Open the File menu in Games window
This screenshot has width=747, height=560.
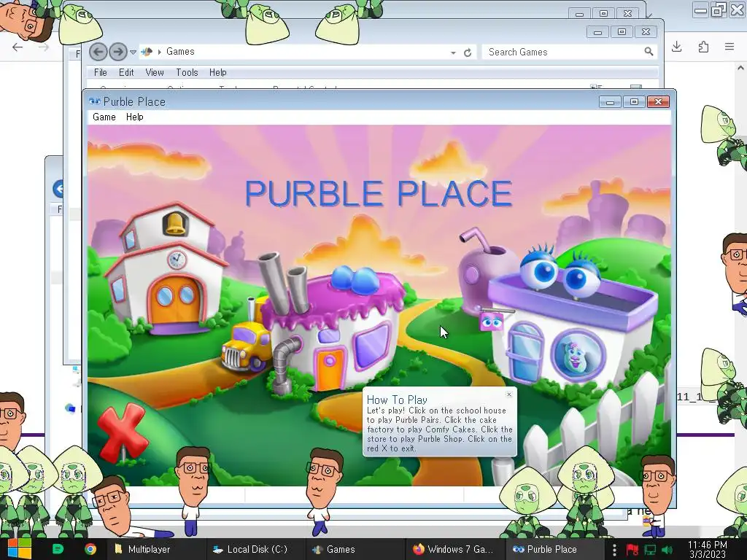point(101,72)
